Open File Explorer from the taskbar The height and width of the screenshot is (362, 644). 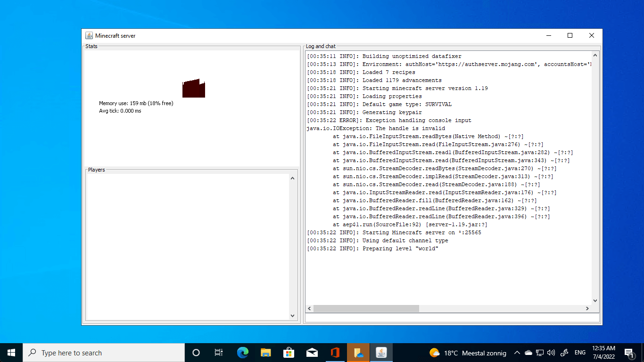tap(266, 353)
